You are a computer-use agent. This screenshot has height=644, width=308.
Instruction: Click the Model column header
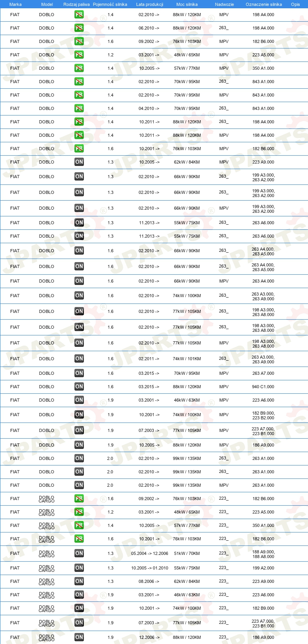click(x=47, y=4)
